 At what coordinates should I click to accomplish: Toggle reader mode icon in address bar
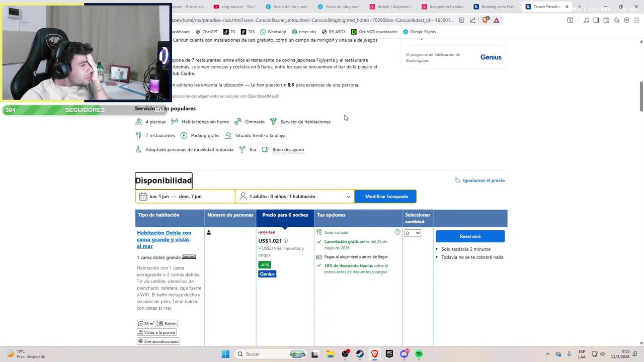[x=461, y=20]
